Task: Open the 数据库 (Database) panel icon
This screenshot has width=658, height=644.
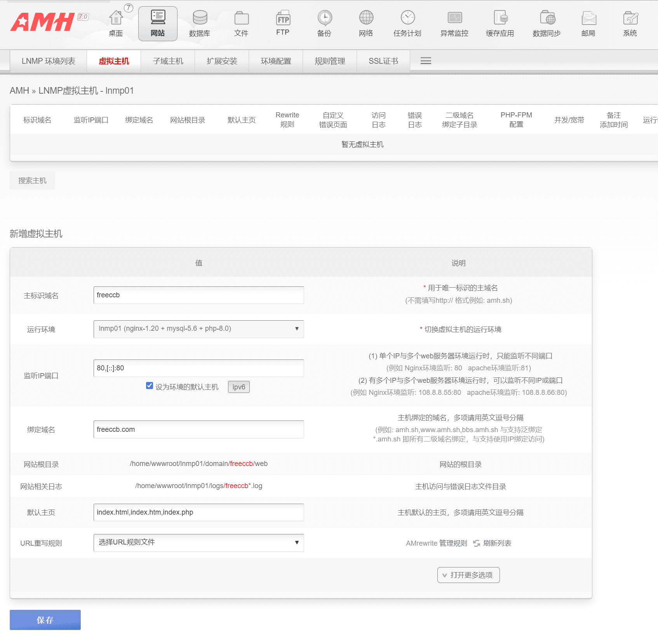Action: [x=199, y=23]
